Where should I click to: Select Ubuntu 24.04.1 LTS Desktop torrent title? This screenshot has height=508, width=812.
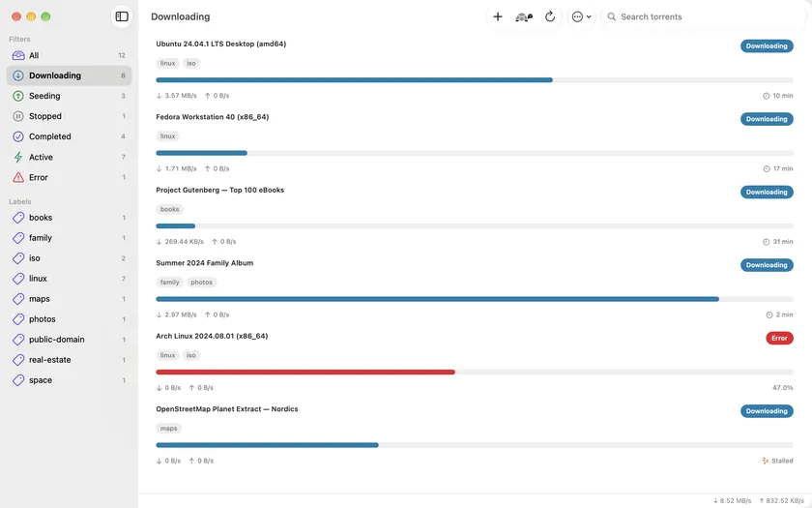pyautogui.click(x=221, y=45)
